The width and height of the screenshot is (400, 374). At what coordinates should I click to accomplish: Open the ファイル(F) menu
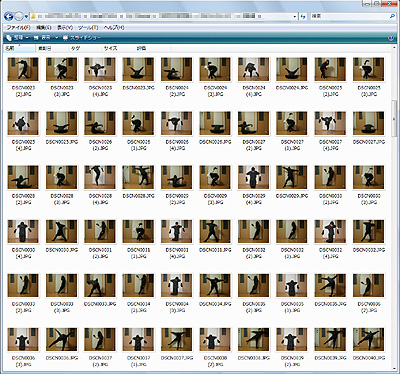pyautogui.click(x=18, y=28)
